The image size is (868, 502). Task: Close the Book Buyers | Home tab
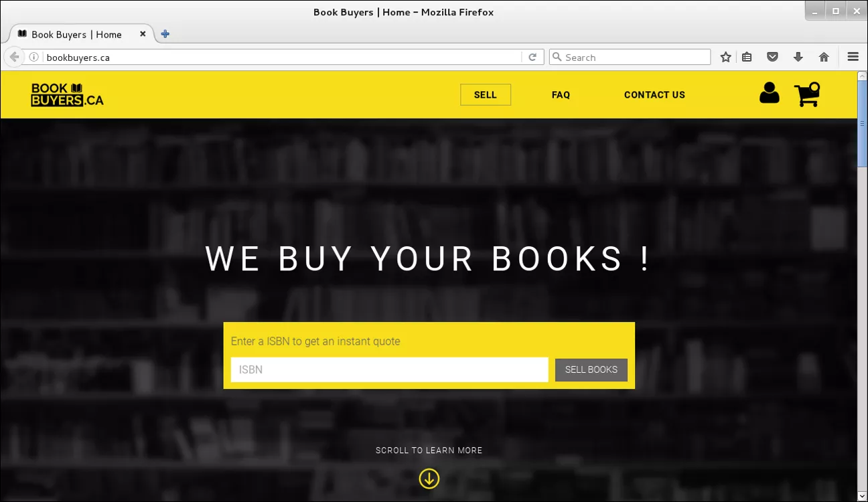143,34
